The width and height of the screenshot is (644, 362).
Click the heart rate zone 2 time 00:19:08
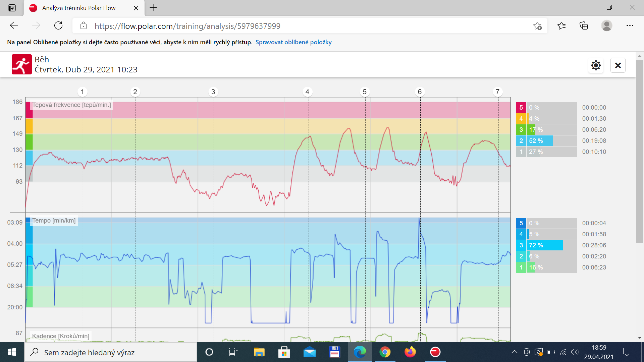pos(594,141)
